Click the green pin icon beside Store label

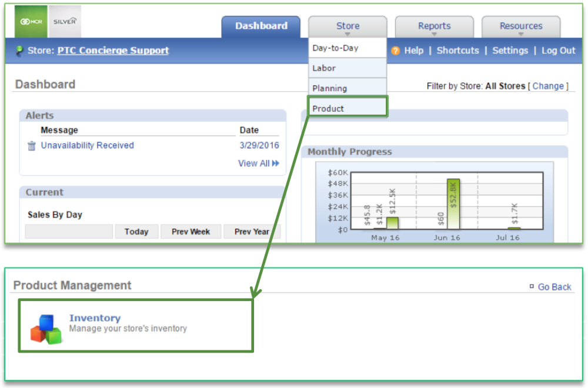click(19, 51)
